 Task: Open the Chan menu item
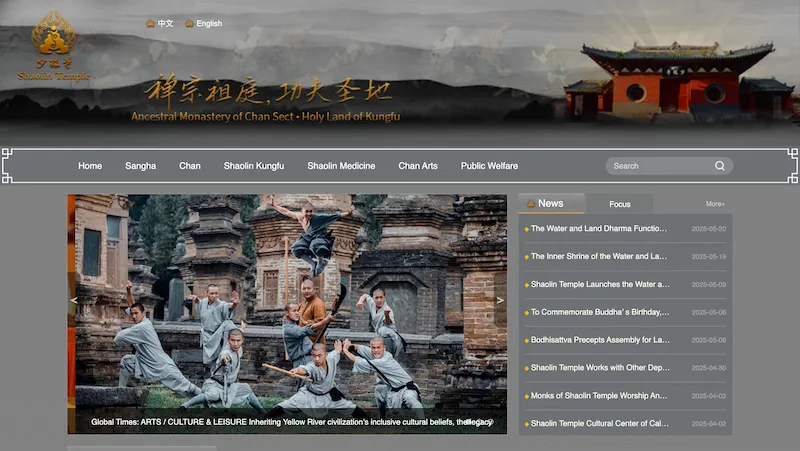(190, 166)
